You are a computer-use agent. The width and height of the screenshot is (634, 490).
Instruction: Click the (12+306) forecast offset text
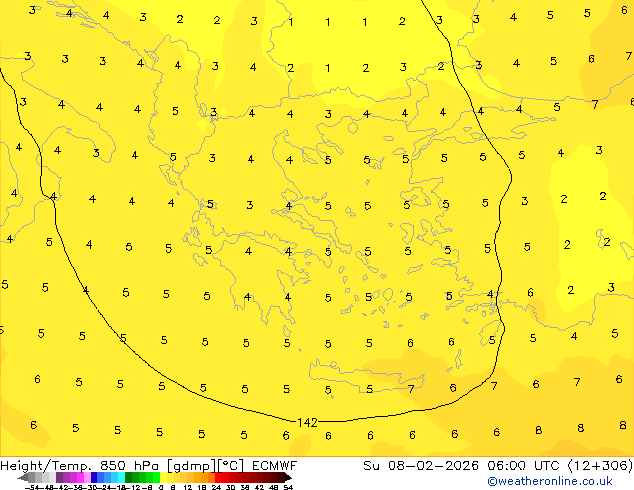point(600,466)
